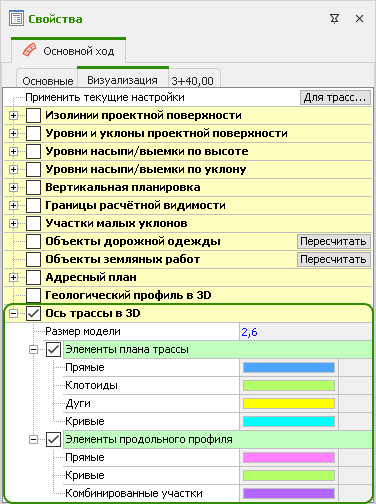Open the 3+40,00 tab

click(193, 81)
